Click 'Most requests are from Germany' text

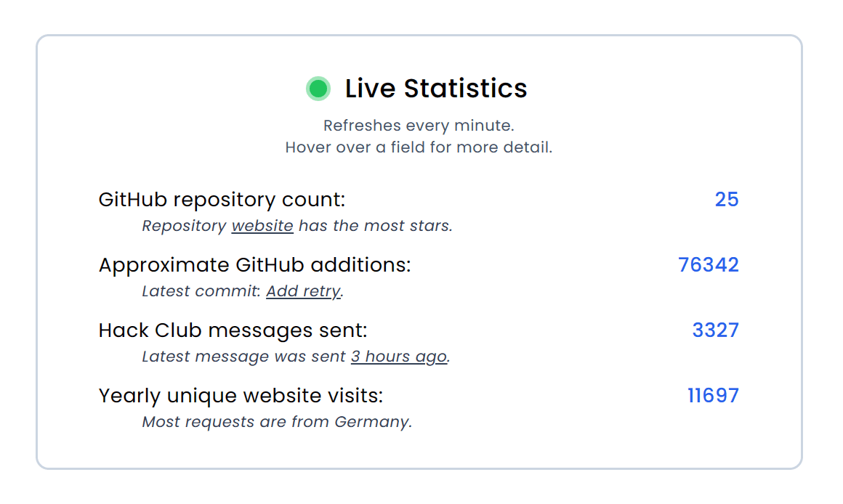point(277,422)
